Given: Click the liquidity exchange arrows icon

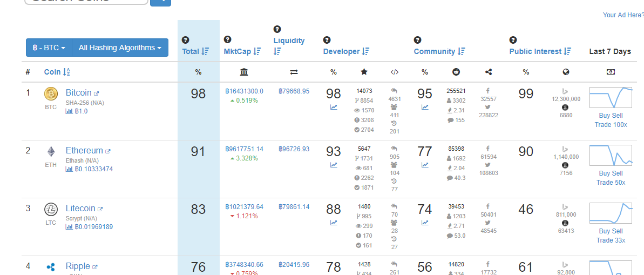Looking at the screenshot, I should tap(294, 72).
